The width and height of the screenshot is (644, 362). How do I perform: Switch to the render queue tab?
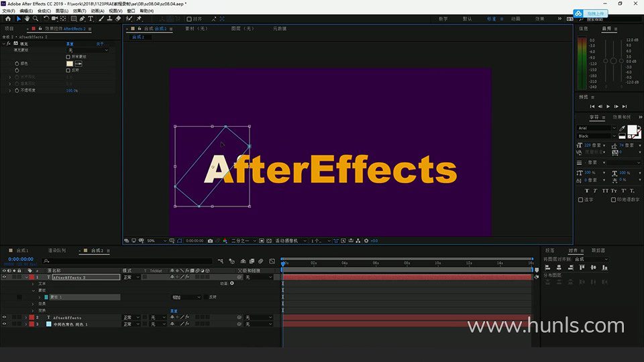point(56,250)
